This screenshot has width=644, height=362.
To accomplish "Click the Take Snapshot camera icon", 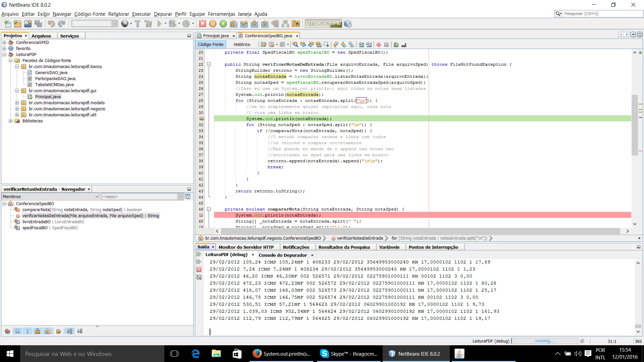I will coord(296,24).
